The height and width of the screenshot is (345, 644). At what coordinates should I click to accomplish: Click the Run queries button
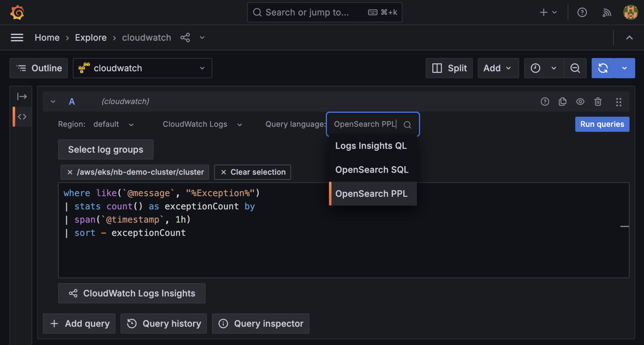pyautogui.click(x=602, y=124)
